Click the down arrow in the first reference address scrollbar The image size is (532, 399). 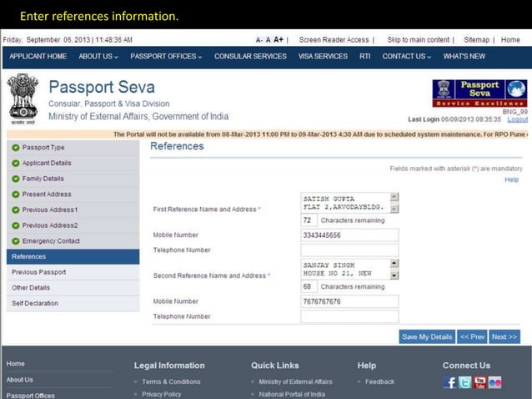394,209
